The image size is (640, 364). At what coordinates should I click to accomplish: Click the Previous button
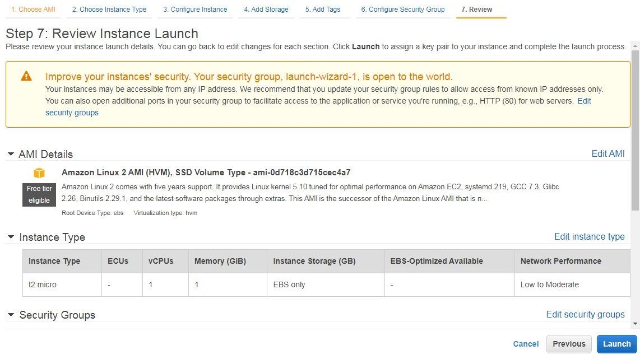(569, 344)
